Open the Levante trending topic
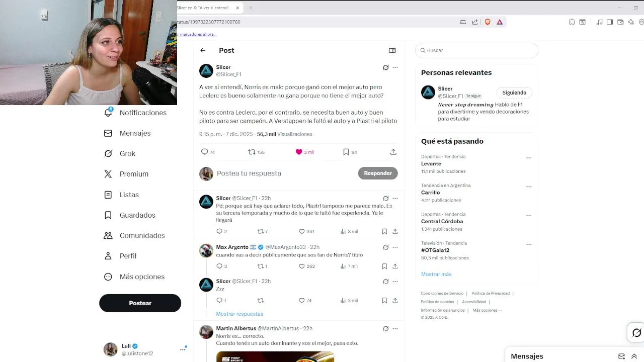644x362 pixels. [431, 164]
